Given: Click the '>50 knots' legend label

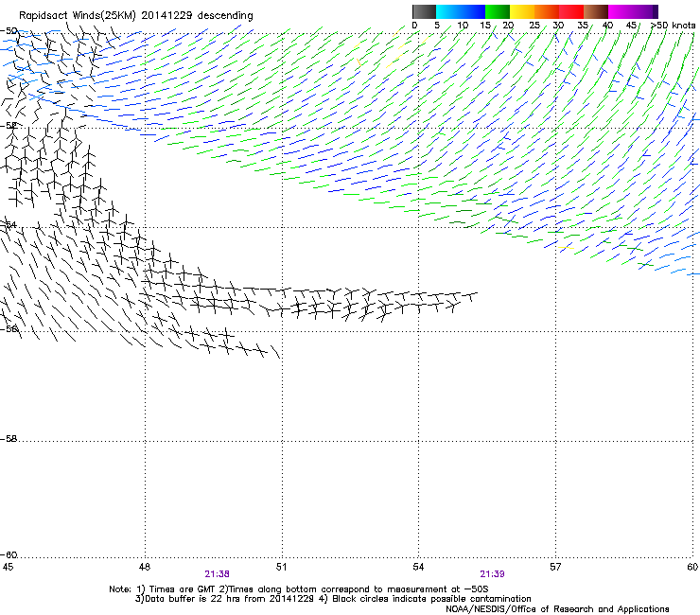Looking at the screenshot, I should (x=673, y=26).
